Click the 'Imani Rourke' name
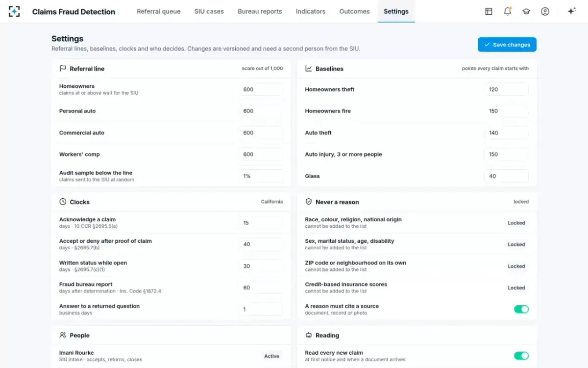The height and width of the screenshot is (368, 588). point(76,353)
